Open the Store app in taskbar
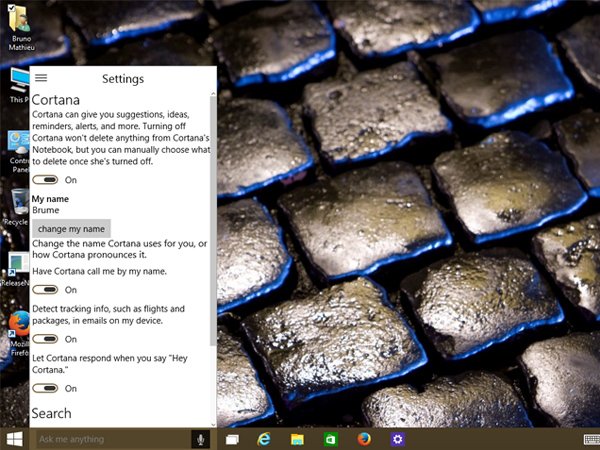This screenshot has width=600, height=450. point(331,439)
